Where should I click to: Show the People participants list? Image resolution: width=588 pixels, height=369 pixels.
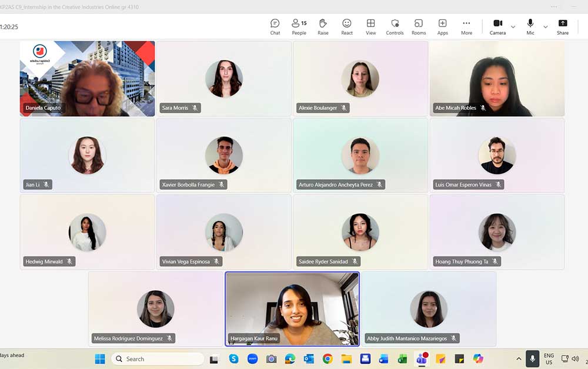pyautogui.click(x=299, y=26)
